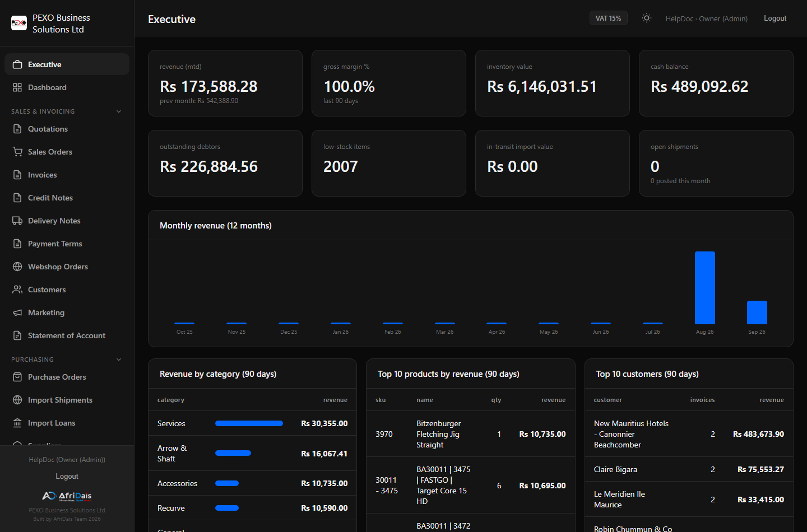The width and height of the screenshot is (807, 532).
Task: Click the Import Shipments globe icon
Action: click(17, 400)
